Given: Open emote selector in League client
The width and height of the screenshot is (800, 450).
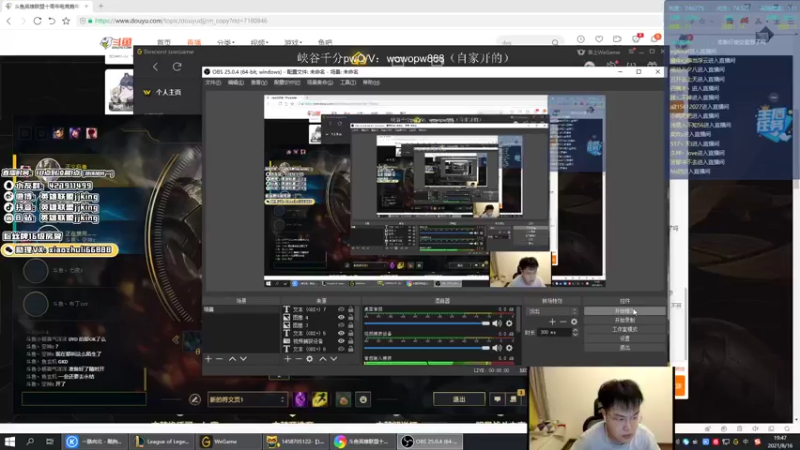Looking at the screenshot, I should pos(363,399).
